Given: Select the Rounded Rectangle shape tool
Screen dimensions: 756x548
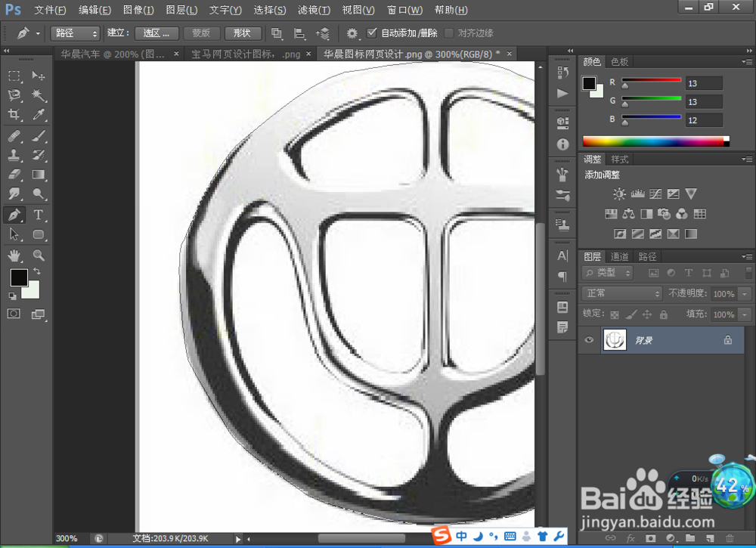Looking at the screenshot, I should [38, 235].
